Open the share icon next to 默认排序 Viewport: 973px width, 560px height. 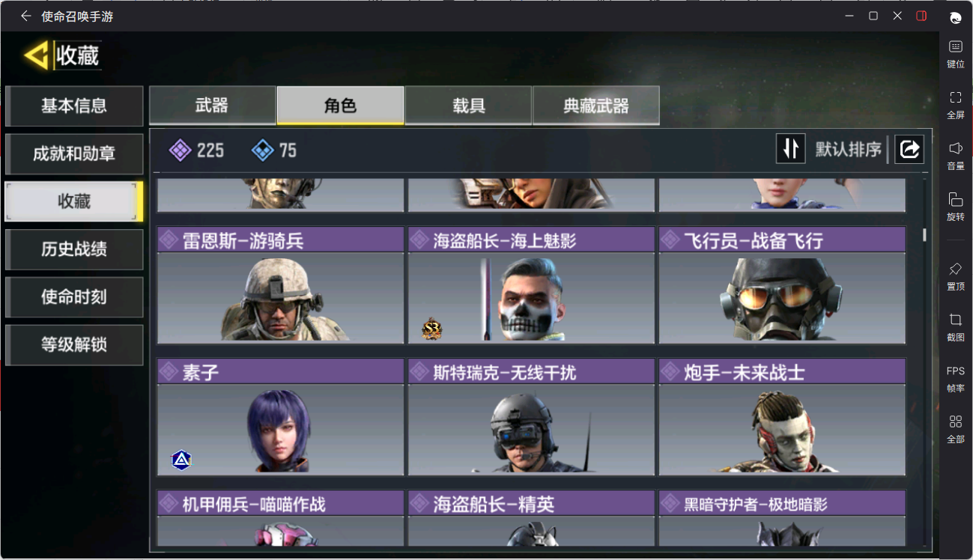tap(909, 149)
